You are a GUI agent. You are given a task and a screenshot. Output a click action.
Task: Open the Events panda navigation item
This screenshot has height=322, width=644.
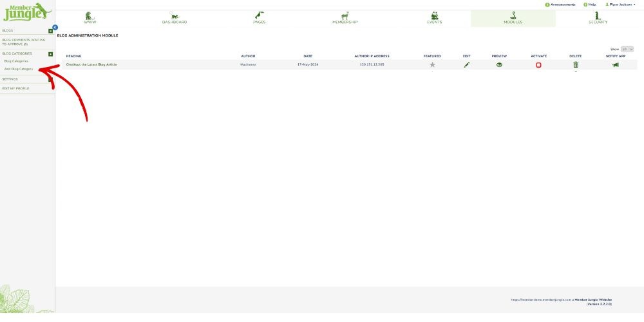[434, 18]
